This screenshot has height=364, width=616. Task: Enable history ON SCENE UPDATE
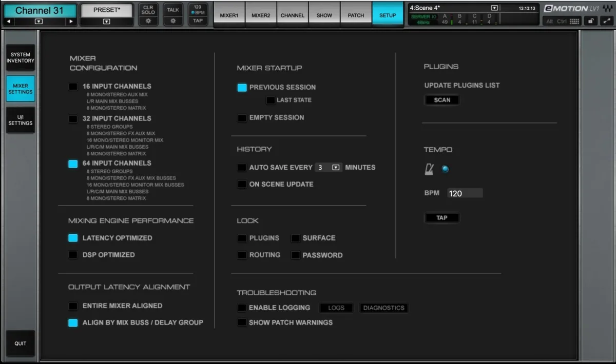(x=242, y=184)
